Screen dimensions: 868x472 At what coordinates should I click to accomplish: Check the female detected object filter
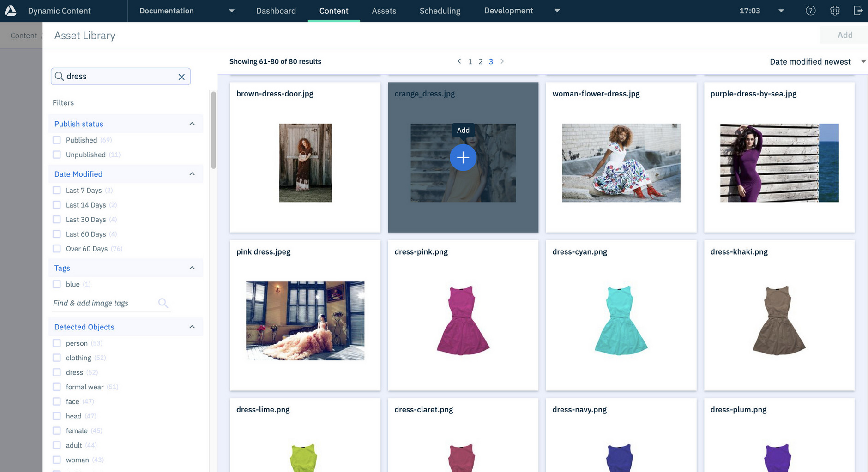tap(57, 430)
